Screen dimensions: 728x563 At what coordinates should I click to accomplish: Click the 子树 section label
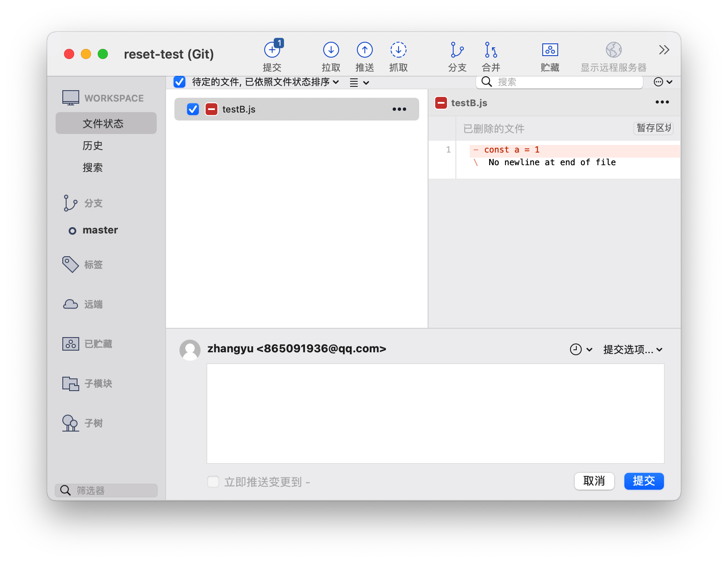(x=94, y=423)
